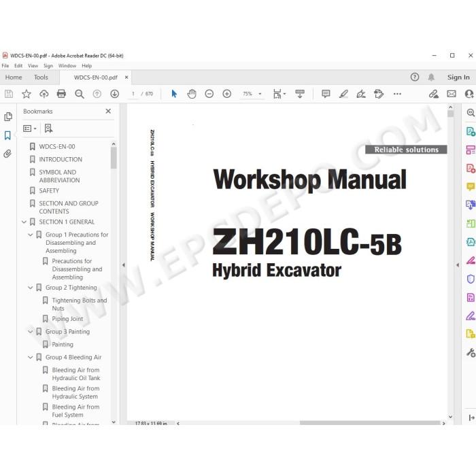Toggle scrolling mode keyboard icon
Image resolution: width=476 pixels, height=476 pixels.
click(x=300, y=94)
